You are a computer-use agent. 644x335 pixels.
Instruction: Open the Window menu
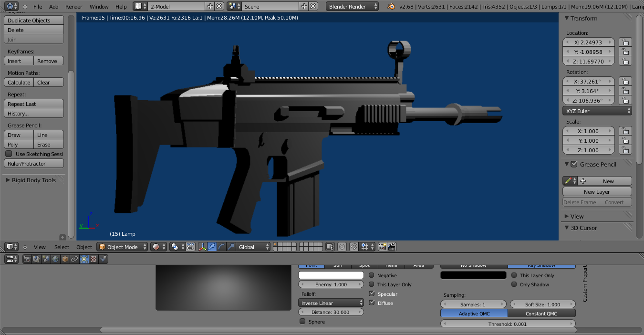point(99,7)
